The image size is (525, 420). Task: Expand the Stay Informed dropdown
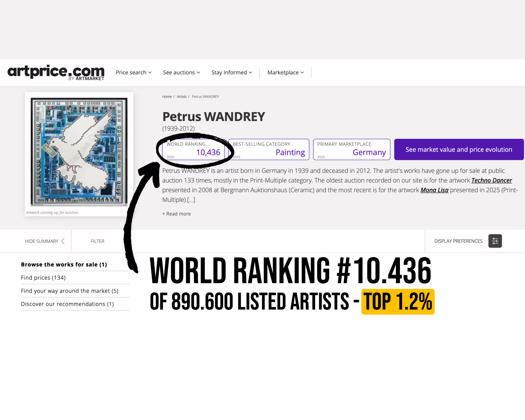pyautogui.click(x=232, y=73)
